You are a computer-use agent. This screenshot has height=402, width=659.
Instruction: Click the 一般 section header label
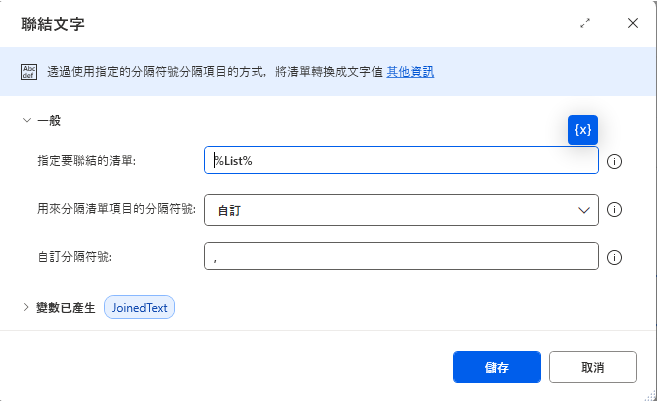click(49, 121)
